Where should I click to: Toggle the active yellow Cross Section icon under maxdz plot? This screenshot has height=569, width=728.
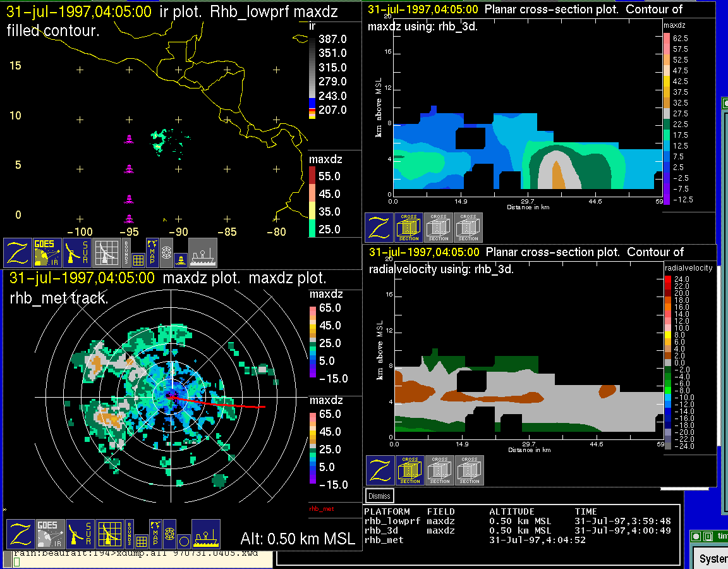click(409, 228)
